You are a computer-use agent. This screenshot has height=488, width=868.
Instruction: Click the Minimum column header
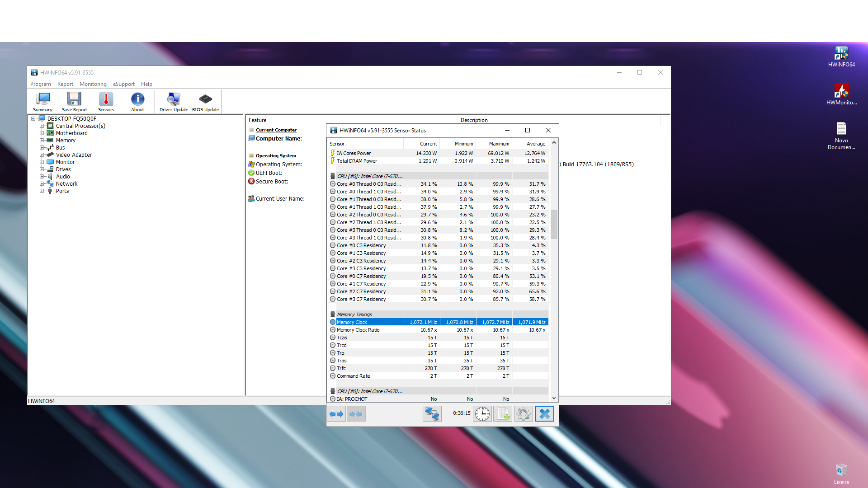pyautogui.click(x=458, y=144)
